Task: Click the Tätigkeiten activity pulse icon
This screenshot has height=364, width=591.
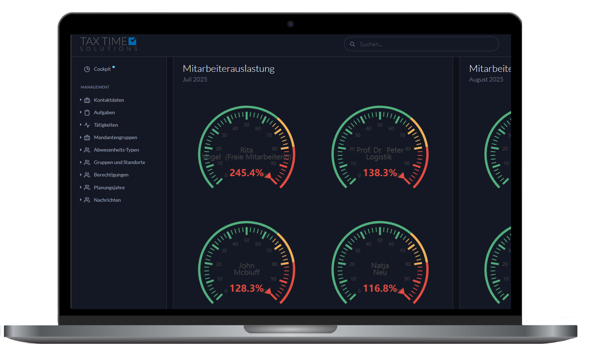Action: pyautogui.click(x=87, y=125)
